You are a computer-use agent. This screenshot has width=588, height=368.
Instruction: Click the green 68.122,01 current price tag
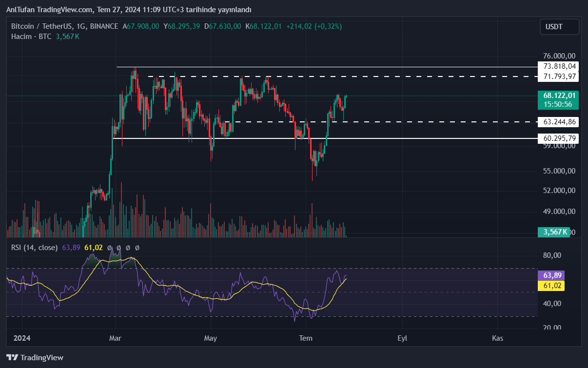[x=558, y=96]
